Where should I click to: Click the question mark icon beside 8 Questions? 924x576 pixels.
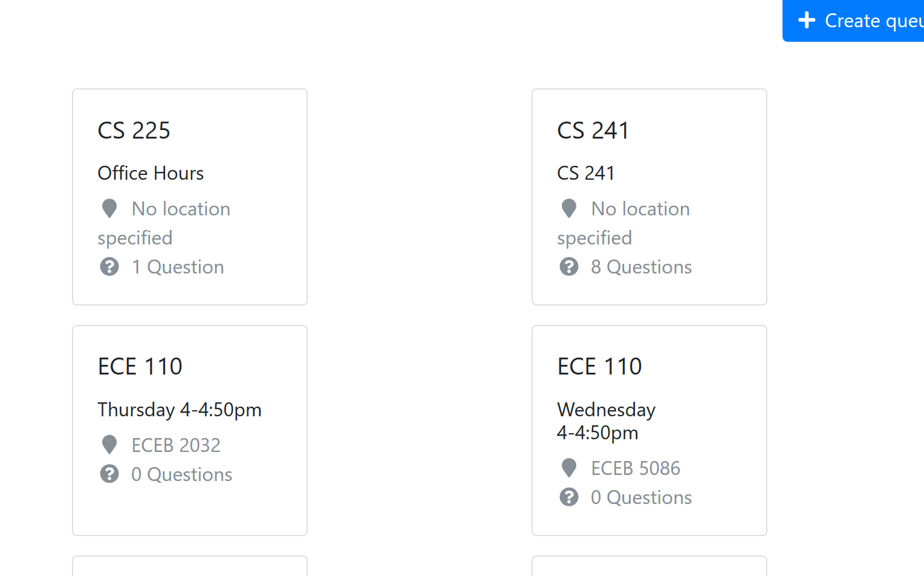point(569,267)
